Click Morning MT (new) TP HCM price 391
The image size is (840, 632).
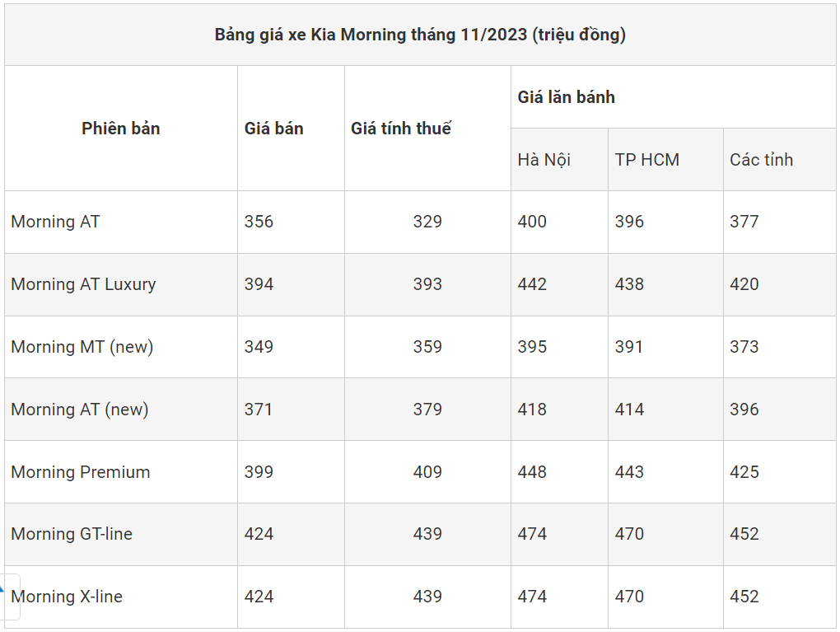(629, 347)
